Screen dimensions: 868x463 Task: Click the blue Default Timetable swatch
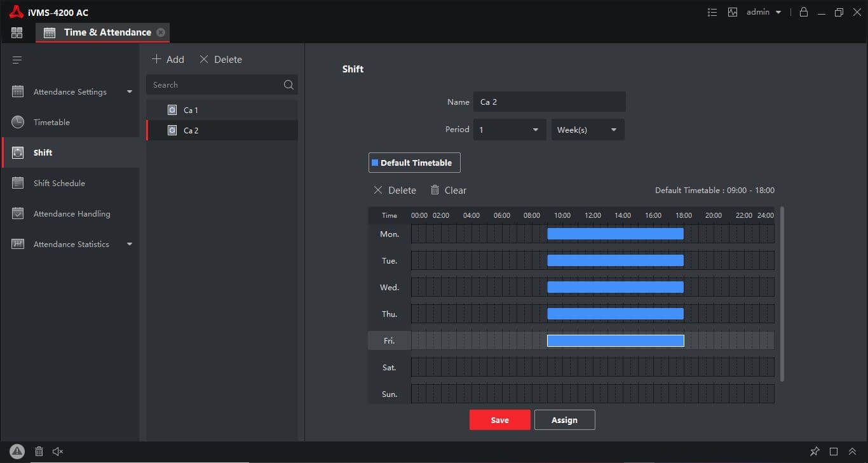coord(375,163)
